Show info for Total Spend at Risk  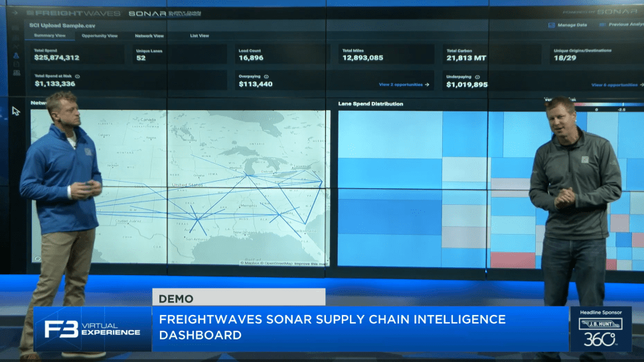tap(77, 76)
